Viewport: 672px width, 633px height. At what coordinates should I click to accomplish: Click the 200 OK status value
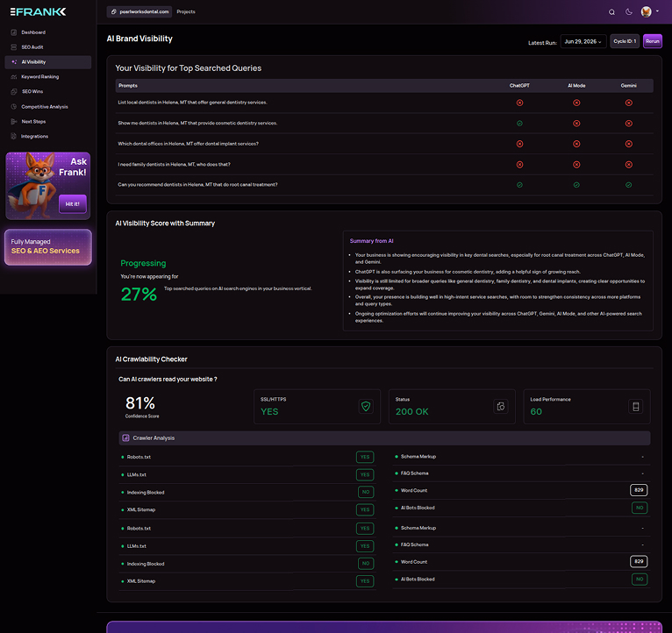(411, 411)
